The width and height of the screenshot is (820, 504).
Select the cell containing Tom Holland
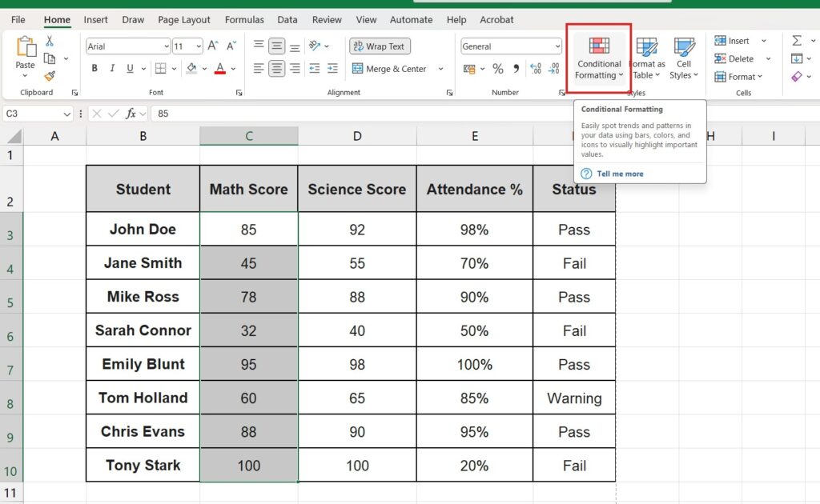pyautogui.click(x=143, y=398)
